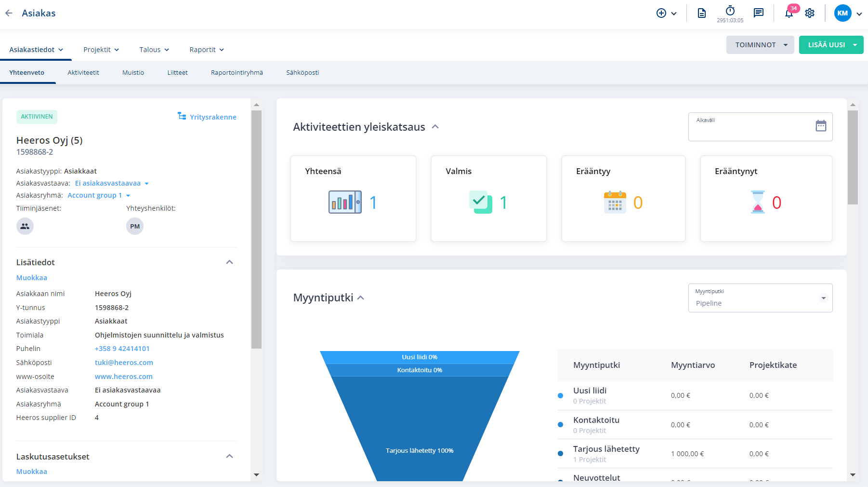Click the Aikaväli date range field
The image size is (868, 487).
(x=760, y=127)
